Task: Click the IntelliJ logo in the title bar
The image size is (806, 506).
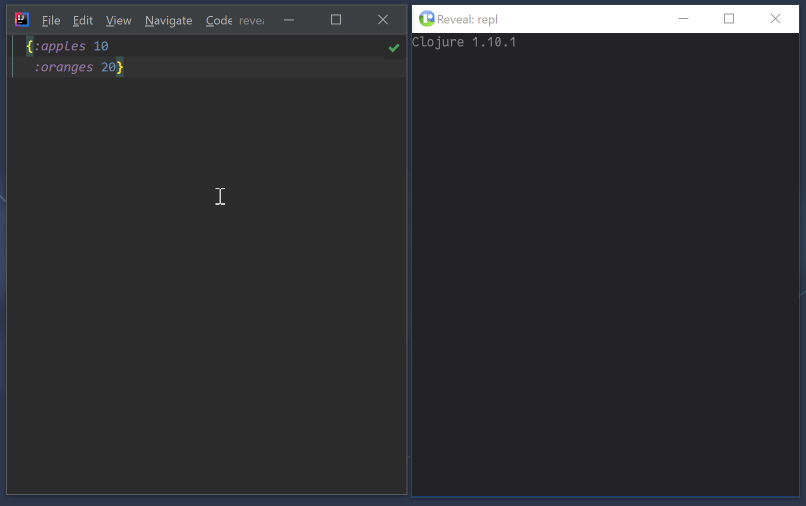Action: tap(22, 20)
